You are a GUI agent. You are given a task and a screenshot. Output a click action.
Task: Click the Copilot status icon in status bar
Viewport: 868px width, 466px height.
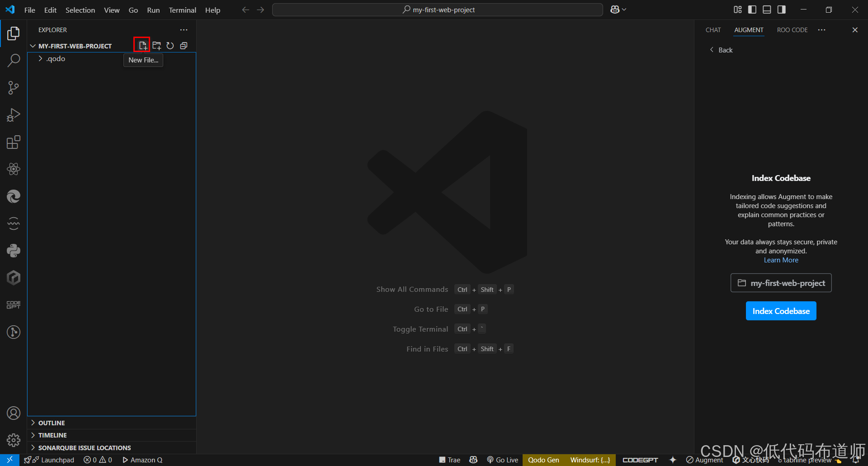click(x=473, y=460)
